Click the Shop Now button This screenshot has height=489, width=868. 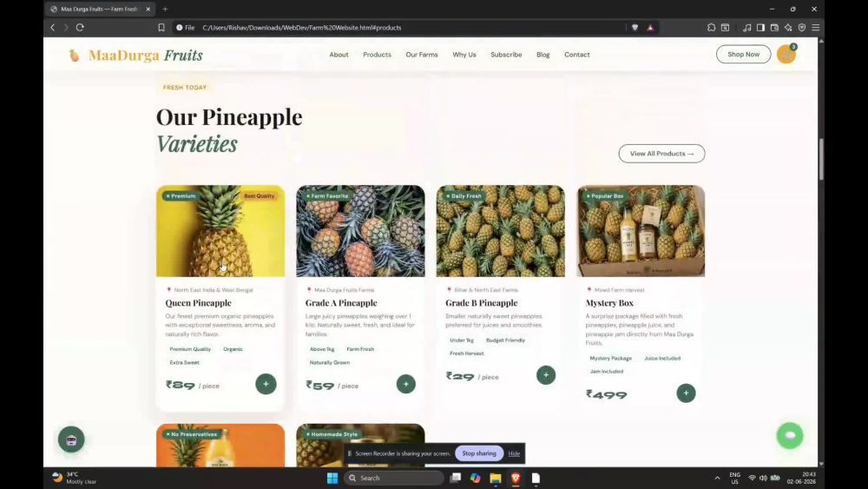coord(744,54)
